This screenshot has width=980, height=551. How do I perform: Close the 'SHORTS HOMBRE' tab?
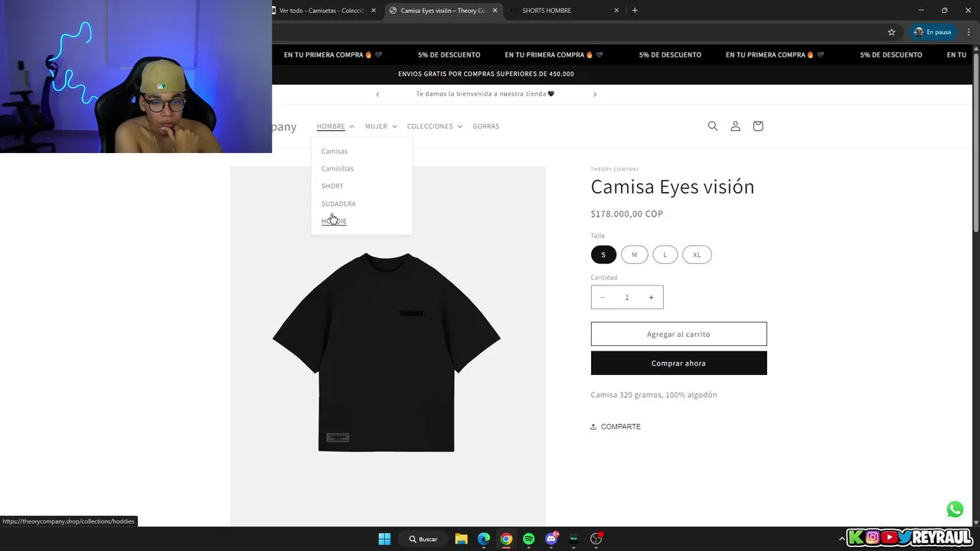tap(616, 11)
